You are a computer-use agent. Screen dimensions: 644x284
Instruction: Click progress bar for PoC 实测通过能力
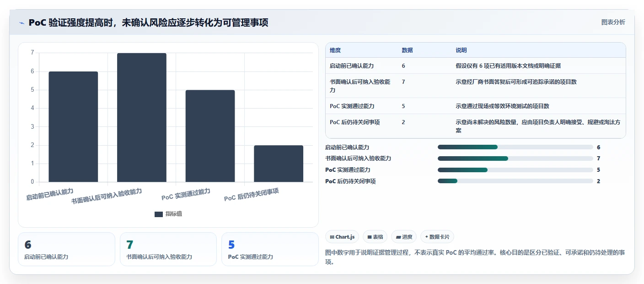coord(515,170)
